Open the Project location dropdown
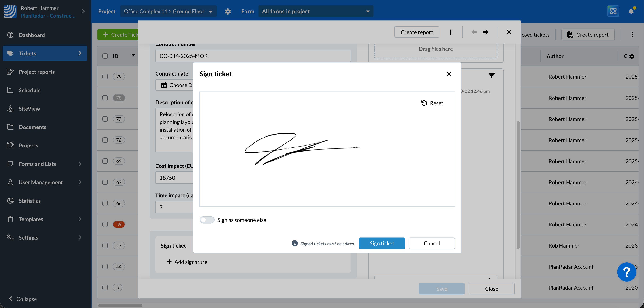This screenshot has width=644, height=308. pos(168,11)
